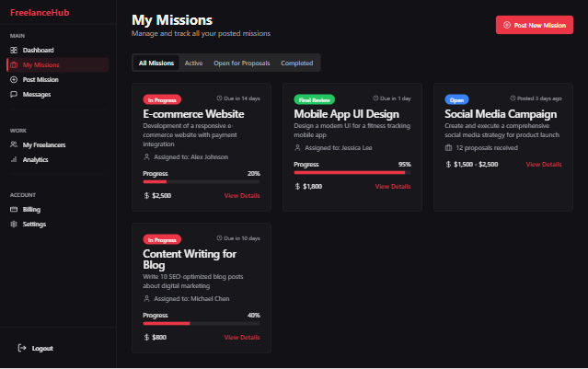This screenshot has width=588, height=369.
Task: Click the 95% progress value
Action: pyautogui.click(x=405, y=164)
